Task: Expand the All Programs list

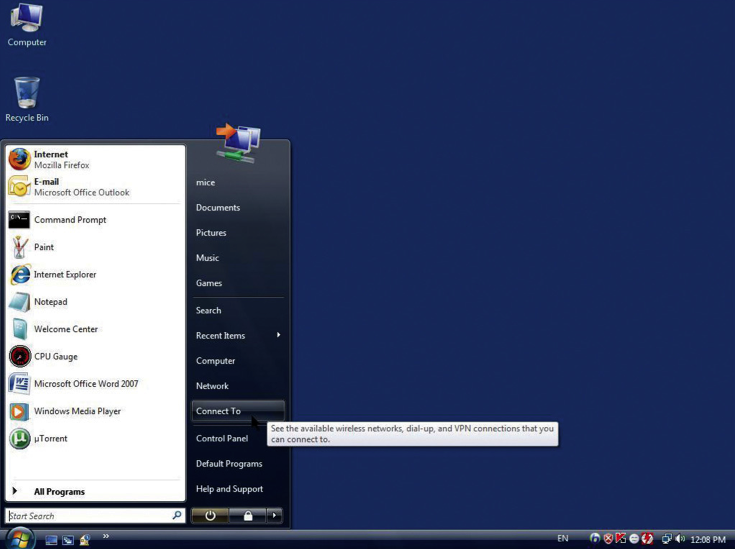Action: pos(96,491)
